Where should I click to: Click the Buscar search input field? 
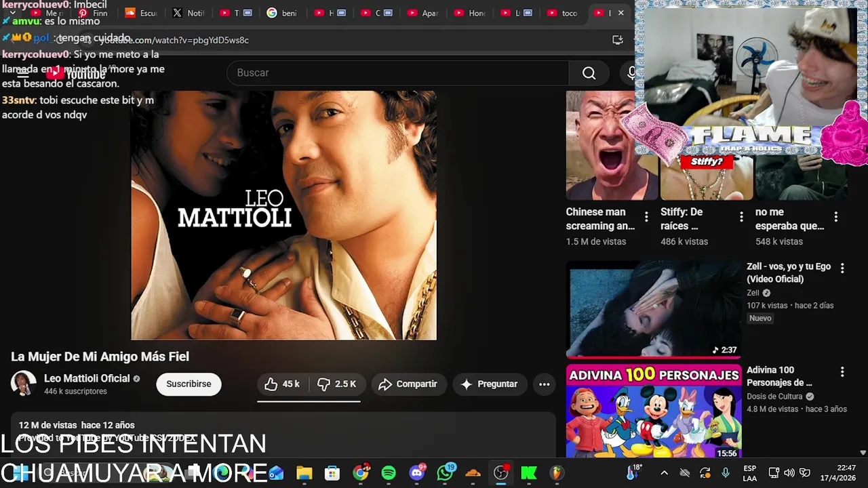click(x=398, y=73)
